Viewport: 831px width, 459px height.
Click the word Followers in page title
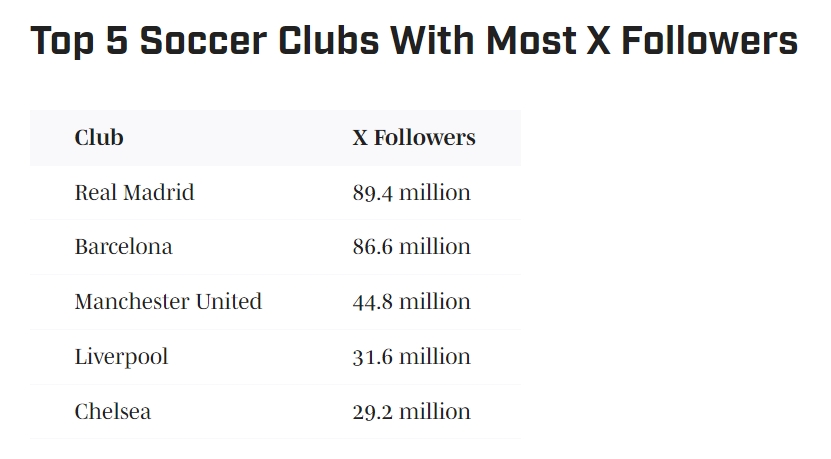[x=709, y=42]
